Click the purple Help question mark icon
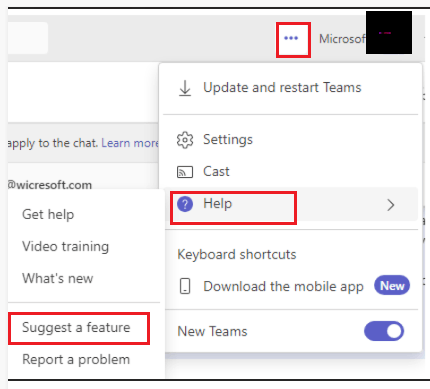This screenshot has width=430, height=389. click(x=185, y=204)
